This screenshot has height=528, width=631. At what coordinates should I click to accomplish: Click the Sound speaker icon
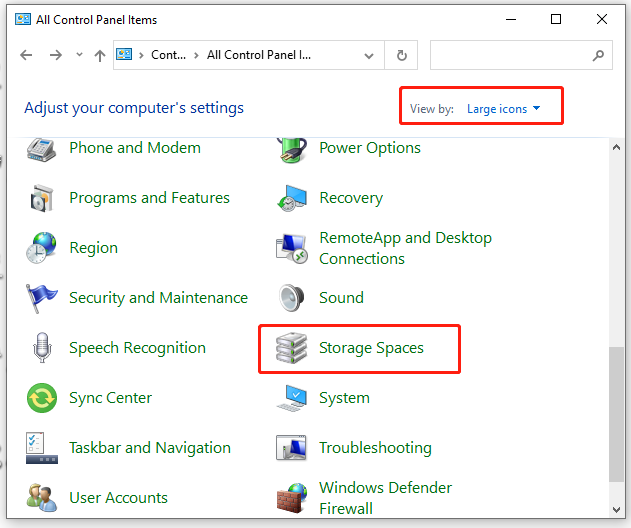tap(292, 298)
